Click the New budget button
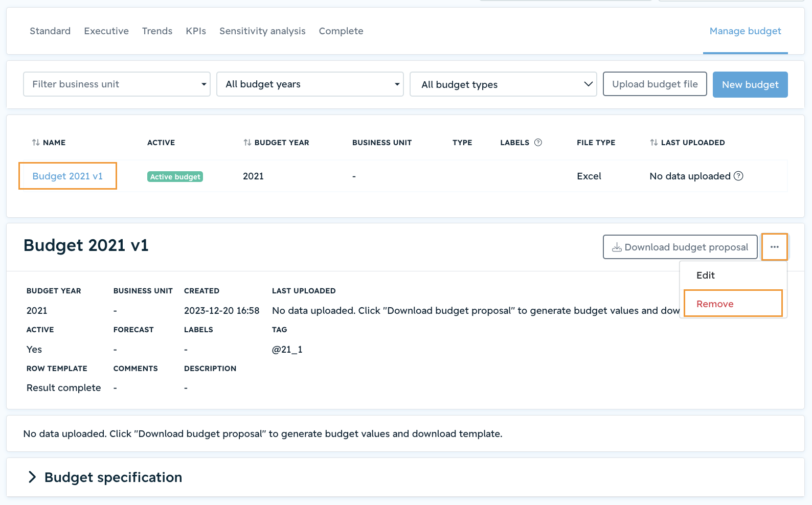 750,84
